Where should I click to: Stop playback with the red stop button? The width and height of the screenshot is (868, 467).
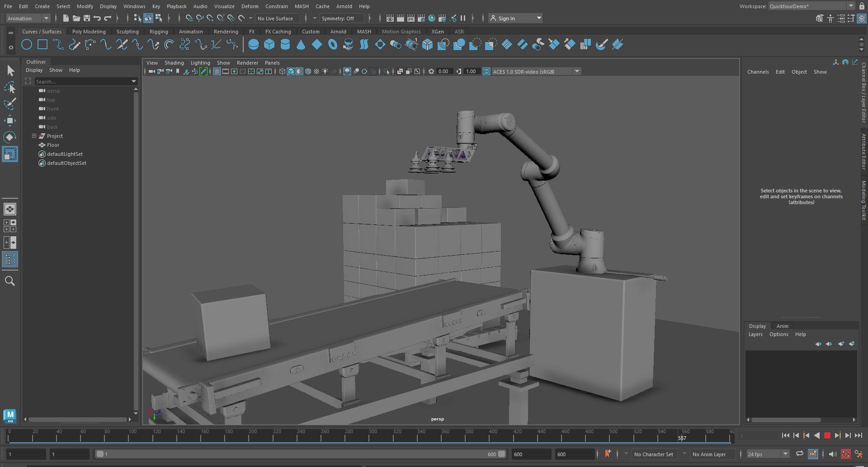tap(827, 435)
